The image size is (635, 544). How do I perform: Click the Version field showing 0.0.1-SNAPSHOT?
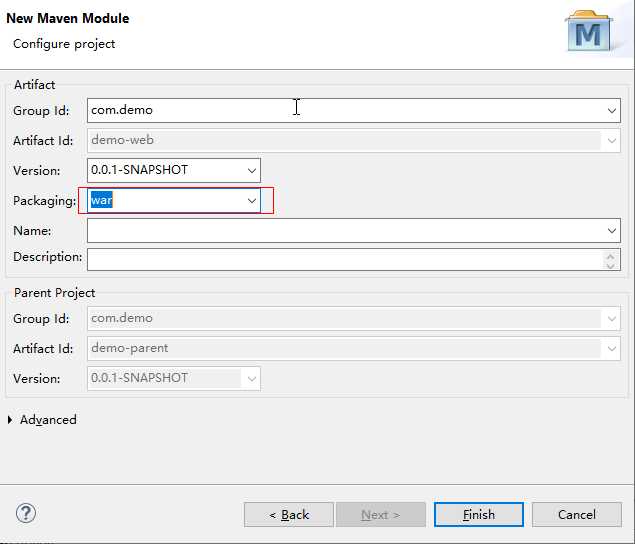tap(165, 170)
